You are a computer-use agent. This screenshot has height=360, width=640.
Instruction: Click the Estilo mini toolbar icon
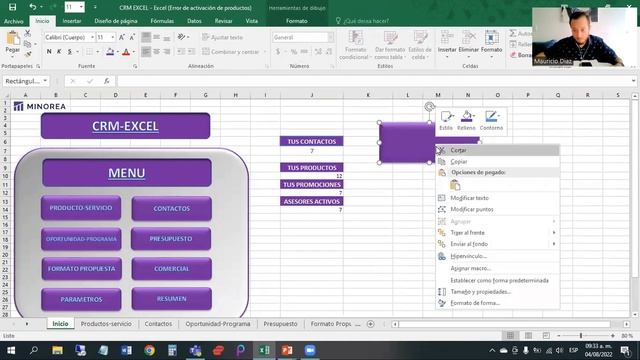(446, 120)
